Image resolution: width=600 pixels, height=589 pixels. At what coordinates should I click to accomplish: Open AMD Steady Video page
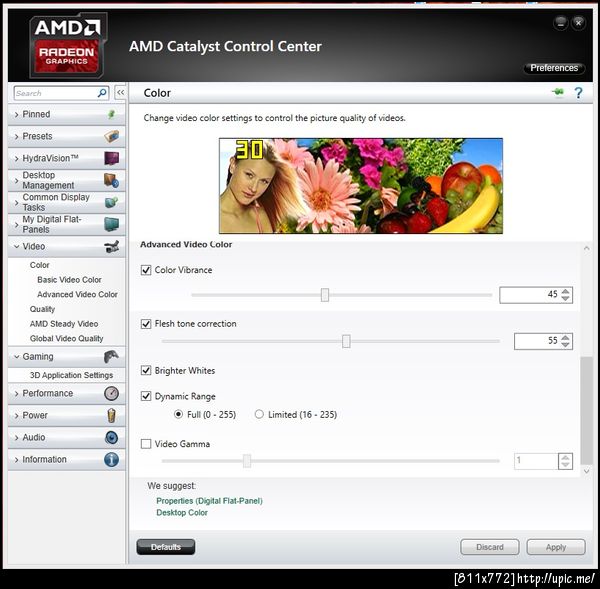64,324
